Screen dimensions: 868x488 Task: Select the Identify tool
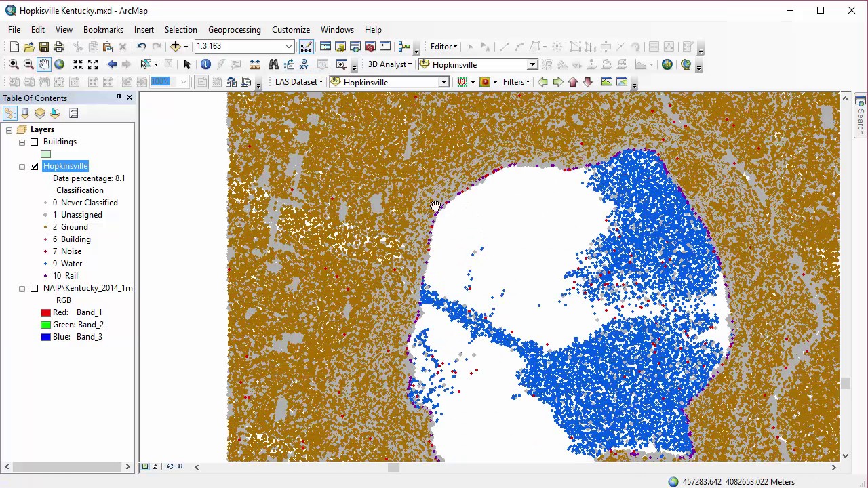click(205, 64)
